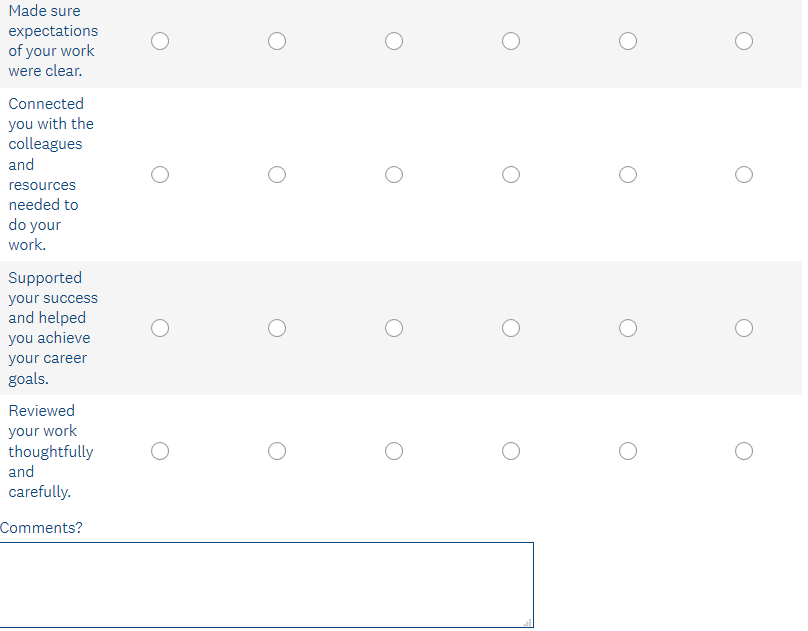The height and width of the screenshot is (631, 808).
Task: Select first radio for 'Supported your success' row
Action: [160, 328]
